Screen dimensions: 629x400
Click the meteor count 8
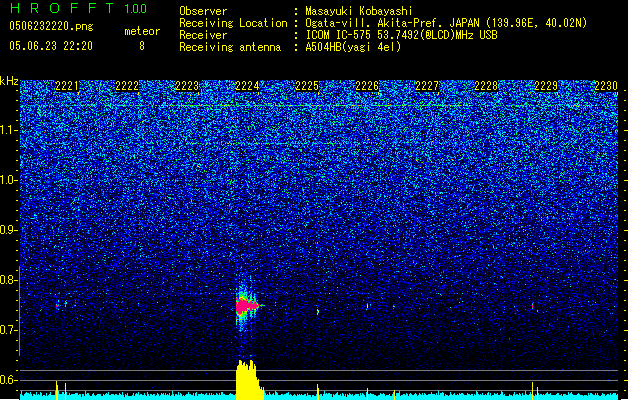[x=142, y=46]
